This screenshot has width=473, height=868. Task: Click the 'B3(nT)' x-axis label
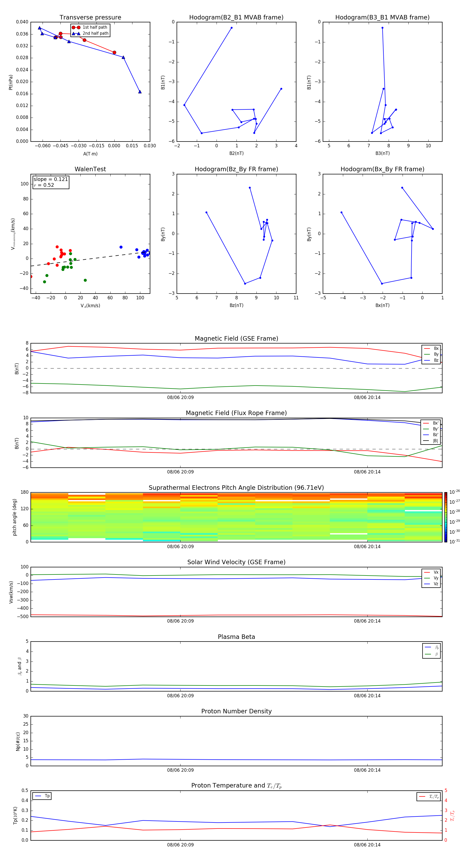pyautogui.click(x=382, y=153)
